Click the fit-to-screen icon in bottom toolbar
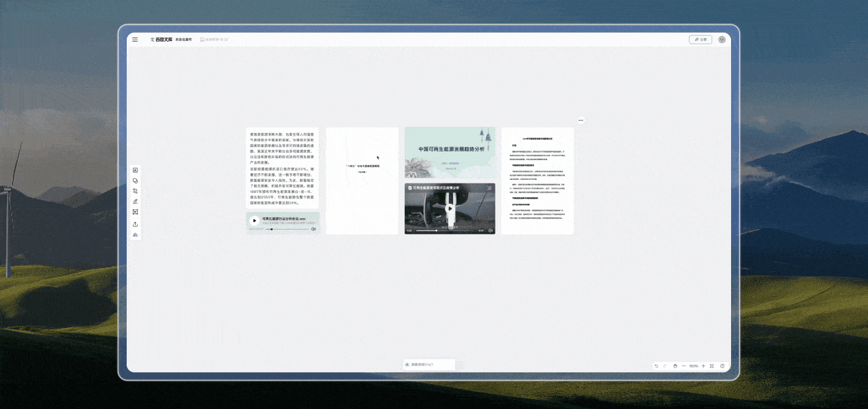Screen dimensions: 868x409 (712, 366)
